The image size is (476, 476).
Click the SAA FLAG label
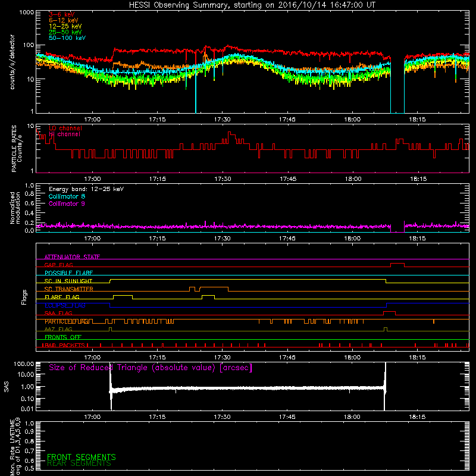(58, 313)
